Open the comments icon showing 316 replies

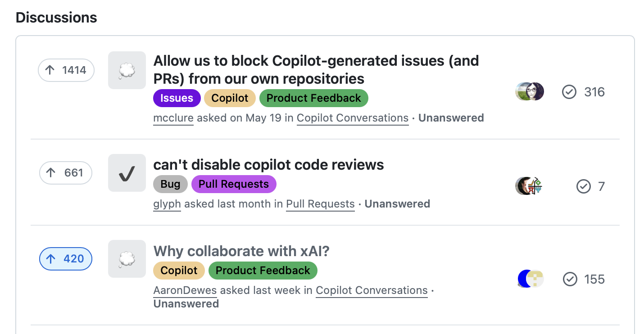[x=569, y=92]
